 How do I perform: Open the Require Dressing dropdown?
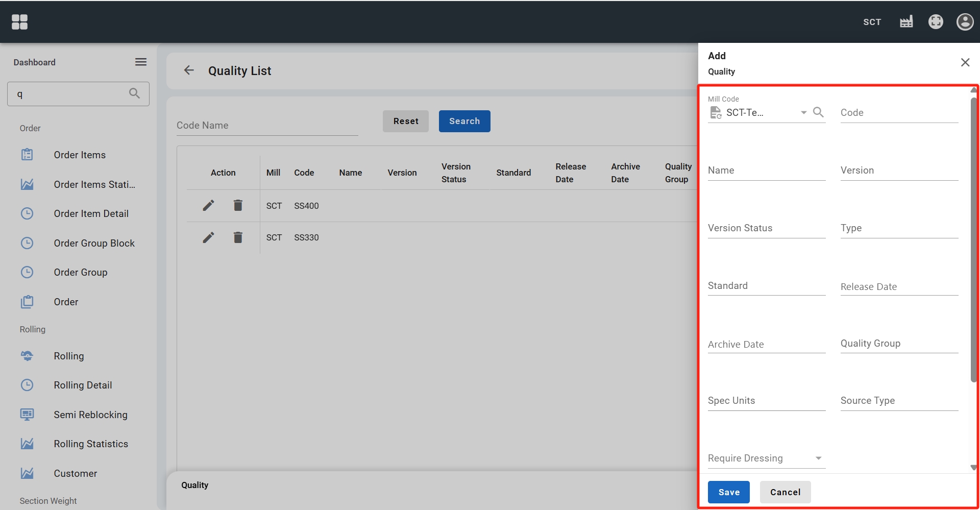click(818, 458)
